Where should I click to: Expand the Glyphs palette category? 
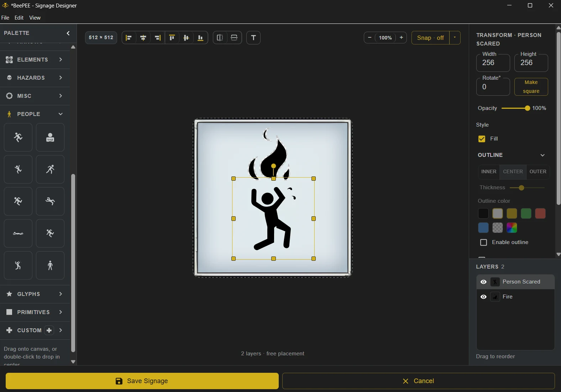point(35,294)
